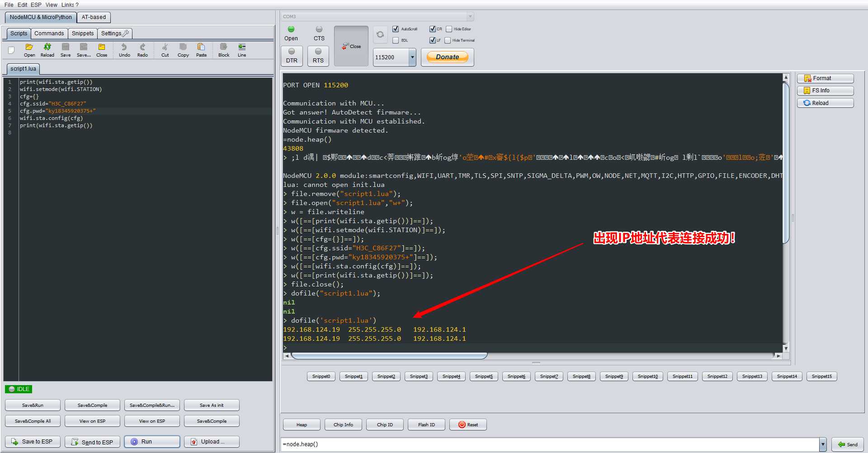The width and height of the screenshot is (868, 453).
Task: Click the Save&Run button
Action: coord(33,405)
